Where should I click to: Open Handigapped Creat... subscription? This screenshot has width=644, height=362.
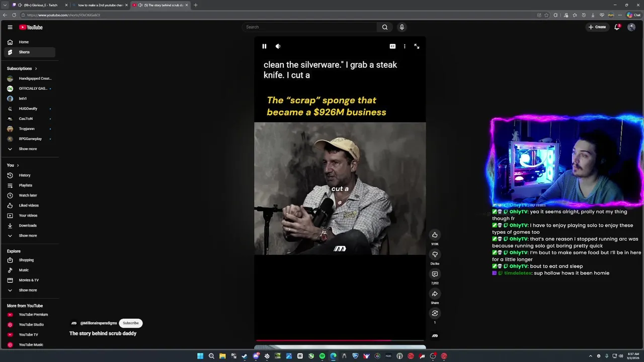[x=30, y=78]
